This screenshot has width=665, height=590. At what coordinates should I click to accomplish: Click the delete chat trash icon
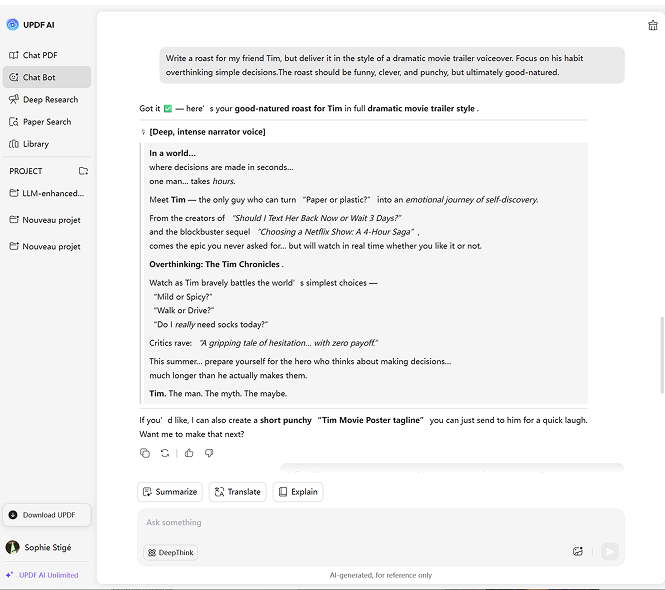coord(653,25)
